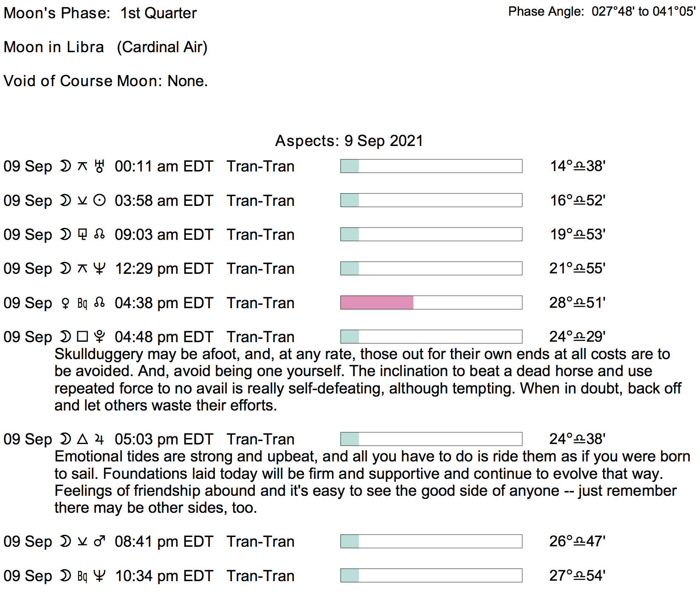The height and width of the screenshot is (596, 700).
Task: Click the strength bar in the 10:34 pm row
Action: (431, 576)
